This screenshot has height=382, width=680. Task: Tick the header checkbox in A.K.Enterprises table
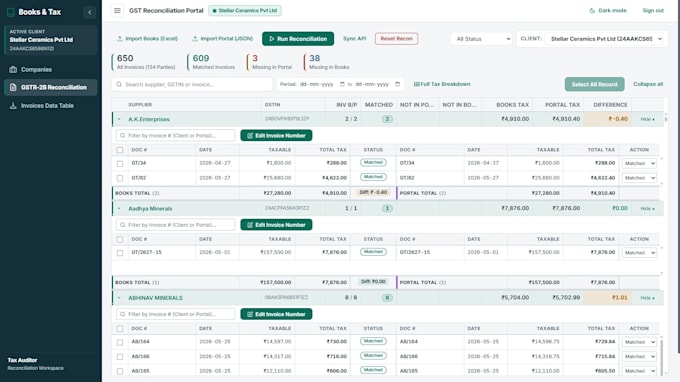coord(120,150)
